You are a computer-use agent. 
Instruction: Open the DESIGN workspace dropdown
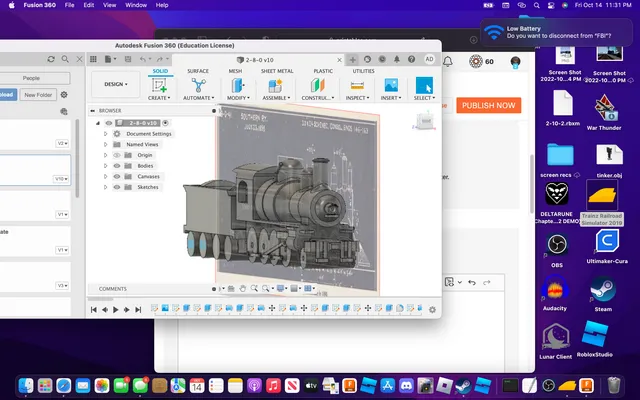click(x=116, y=84)
